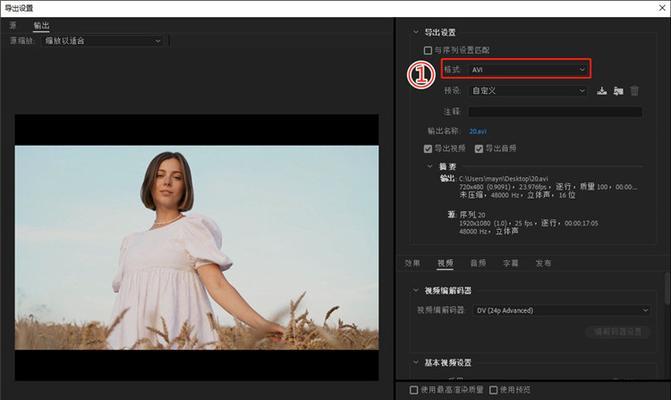Toggle the 导出视频 checkbox
This screenshot has width=671, height=400.
tap(428, 148)
